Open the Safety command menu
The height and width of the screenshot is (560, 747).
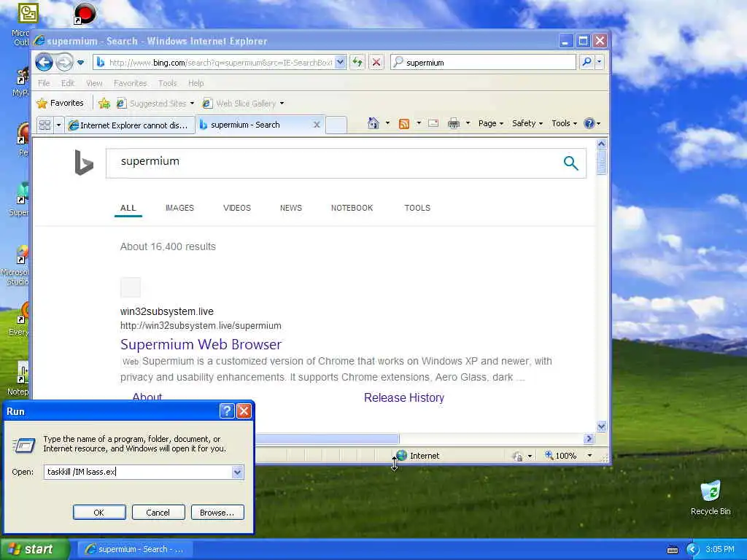[527, 123]
